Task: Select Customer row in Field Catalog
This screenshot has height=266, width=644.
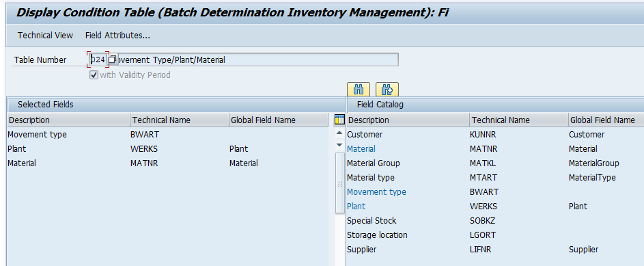Action: coord(495,135)
